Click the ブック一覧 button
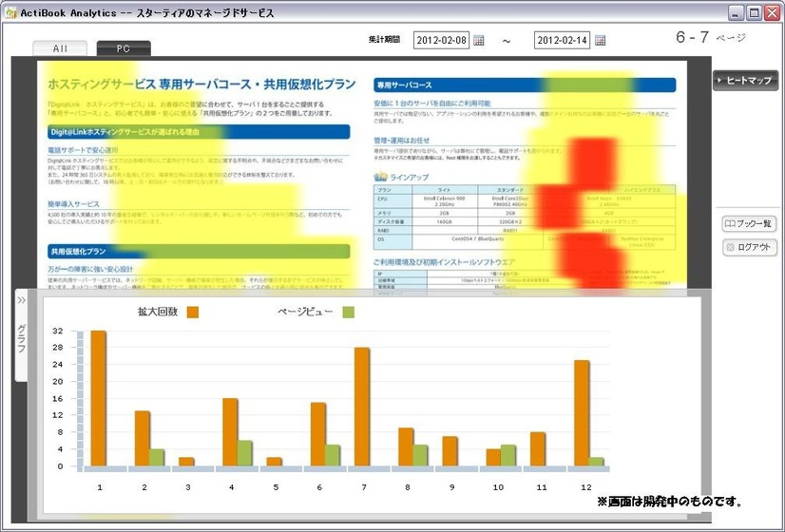 [749, 223]
